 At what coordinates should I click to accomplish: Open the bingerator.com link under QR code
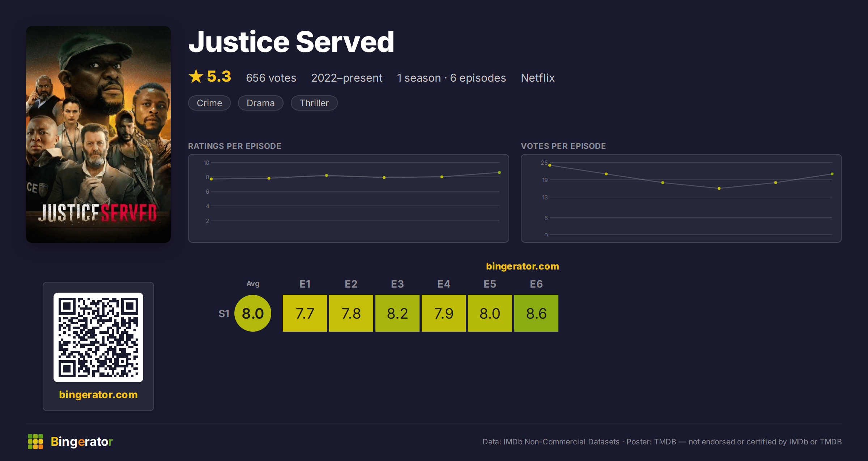(98, 395)
